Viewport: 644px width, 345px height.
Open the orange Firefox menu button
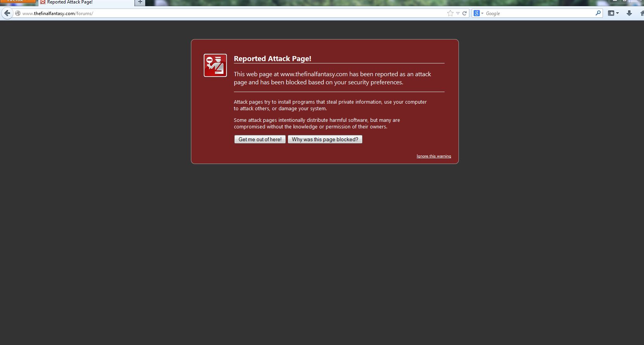coord(18,2)
